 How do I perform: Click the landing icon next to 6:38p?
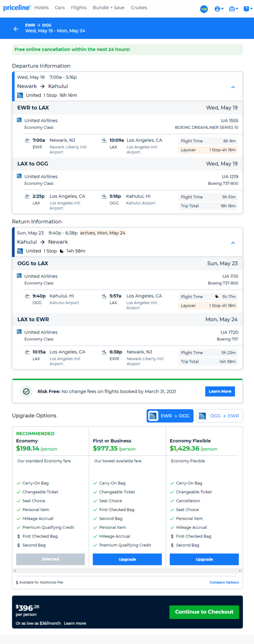click(x=104, y=352)
